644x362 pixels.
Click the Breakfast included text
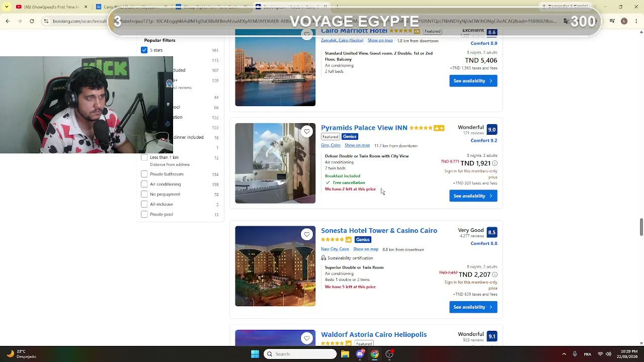tap(343, 176)
